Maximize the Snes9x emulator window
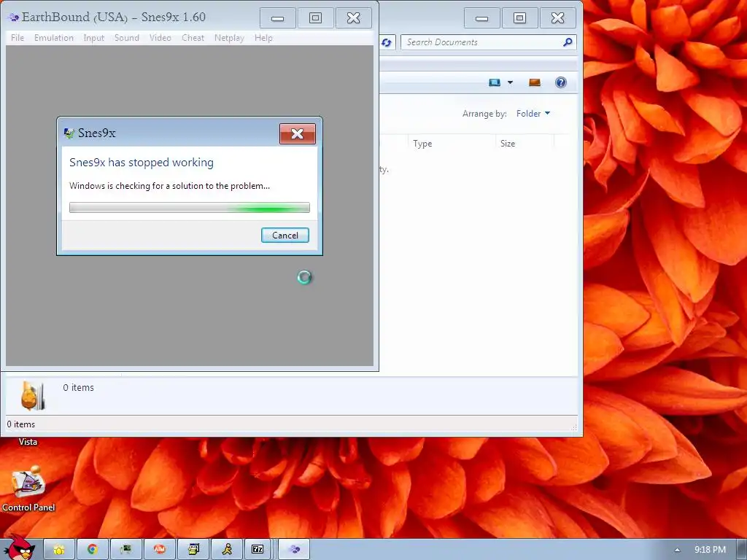747x560 pixels. (x=315, y=18)
